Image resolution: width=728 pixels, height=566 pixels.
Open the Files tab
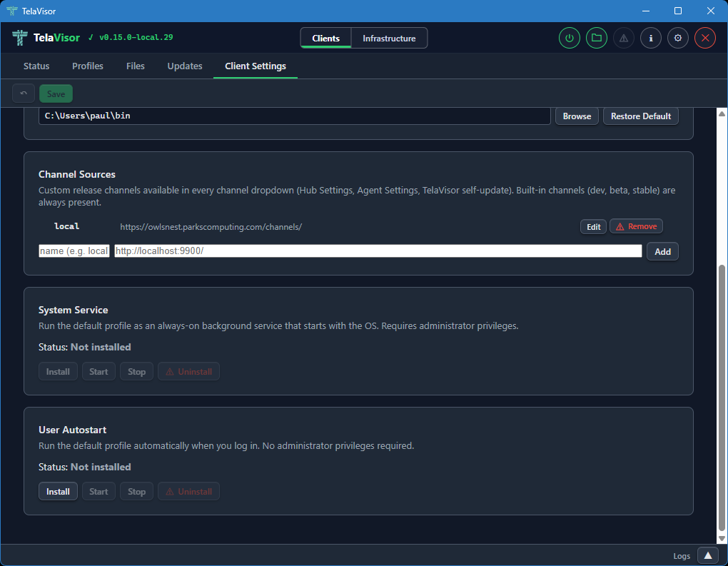click(x=136, y=66)
